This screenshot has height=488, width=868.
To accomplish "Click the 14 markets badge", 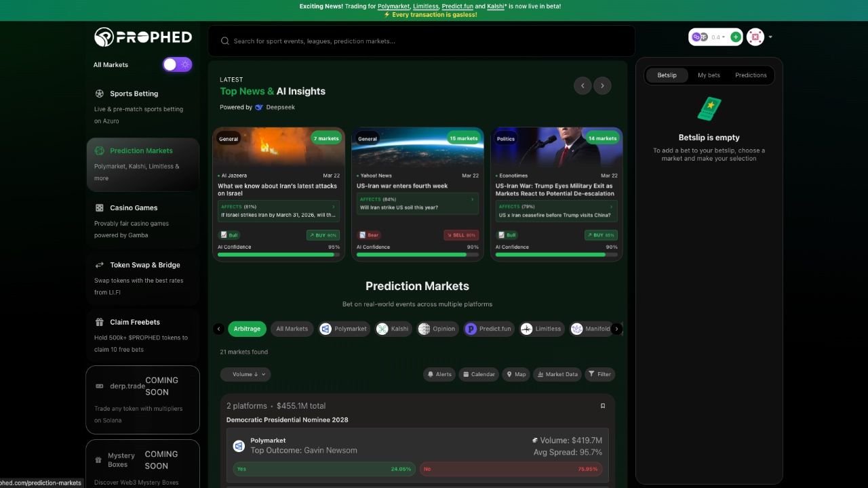I will (x=602, y=138).
